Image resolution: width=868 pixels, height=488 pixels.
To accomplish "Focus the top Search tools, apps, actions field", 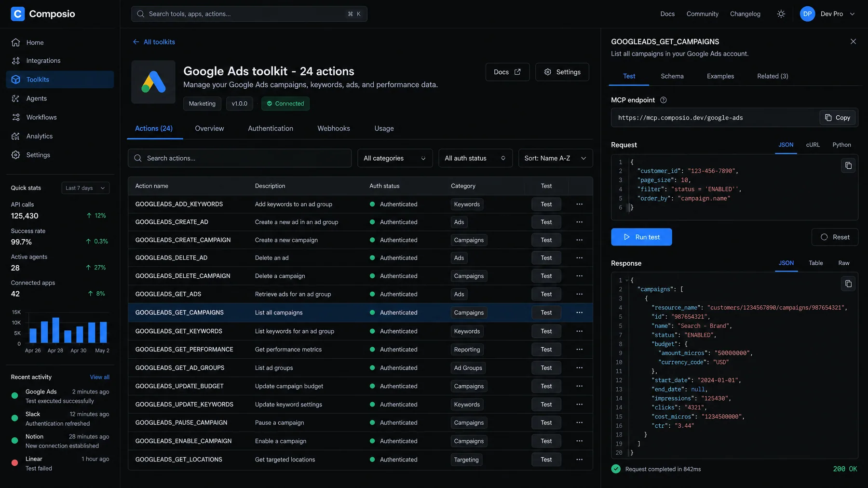I will tap(249, 14).
